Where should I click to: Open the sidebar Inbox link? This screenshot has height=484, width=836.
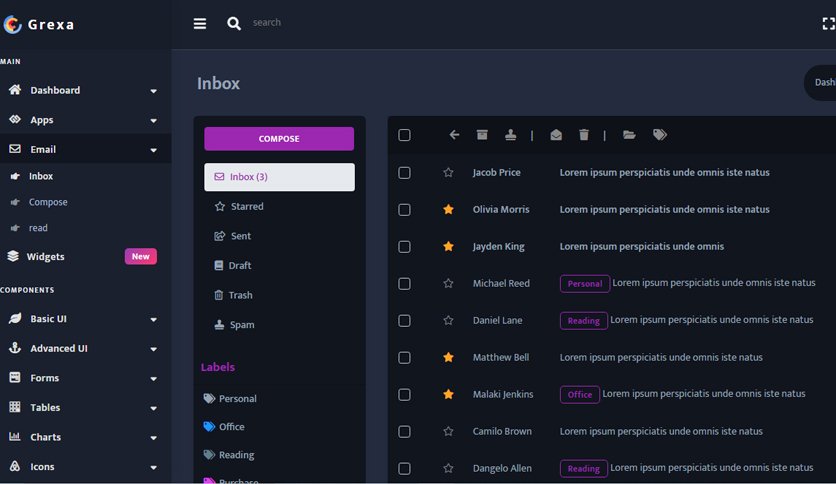tap(41, 176)
